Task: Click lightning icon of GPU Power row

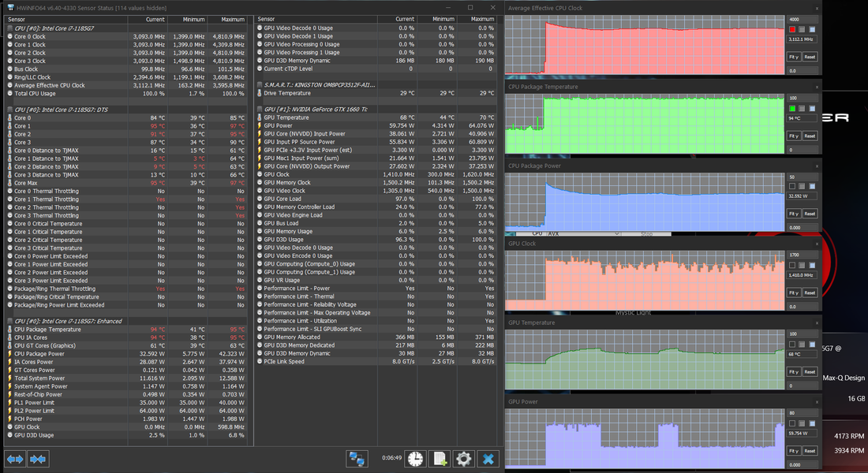Action: click(x=260, y=125)
